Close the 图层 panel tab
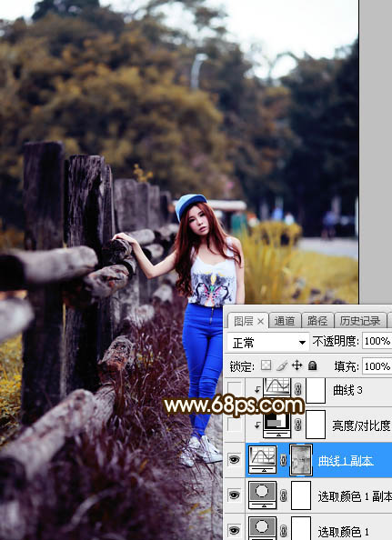 pyautogui.click(x=261, y=321)
